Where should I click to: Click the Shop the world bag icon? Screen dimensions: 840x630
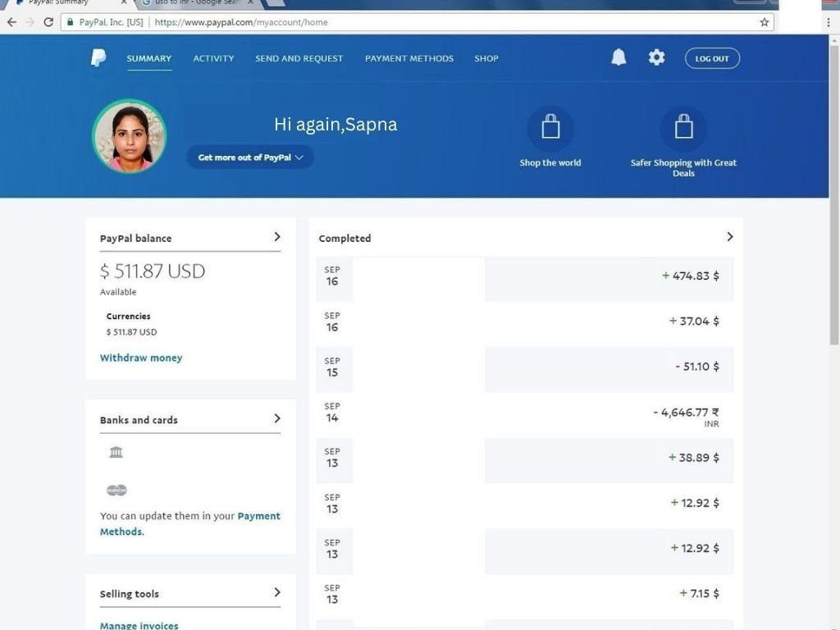[550, 127]
